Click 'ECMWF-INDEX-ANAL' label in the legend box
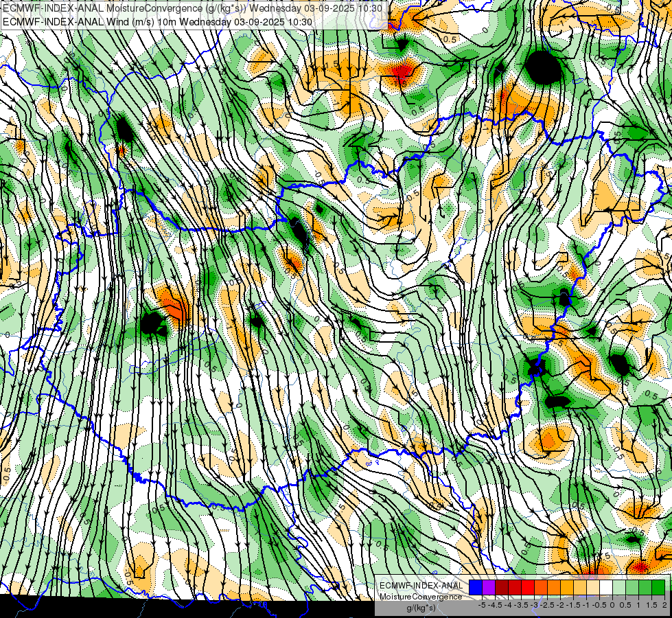Image resolution: width=672 pixels, height=618 pixels. 421,586
